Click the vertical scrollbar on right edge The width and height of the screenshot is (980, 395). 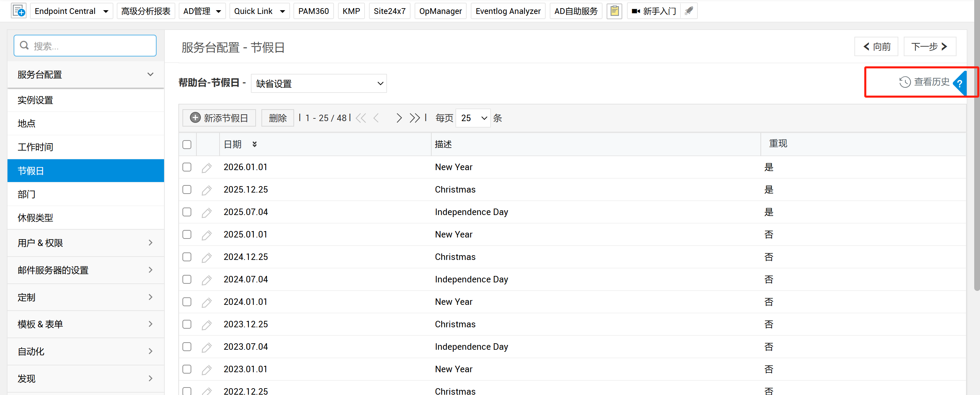(976, 152)
